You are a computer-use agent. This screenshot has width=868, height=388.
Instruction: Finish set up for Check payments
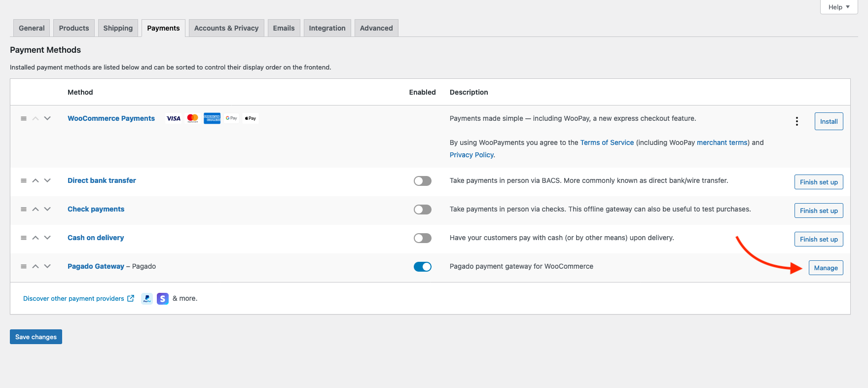[x=819, y=211]
